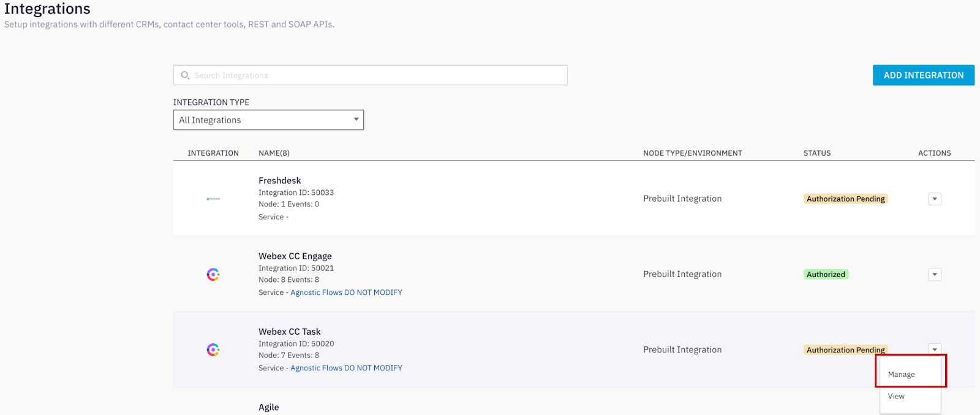Click the Webex CC Task logo
This screenshot has width=980, height=415.
tap(213, 350)
